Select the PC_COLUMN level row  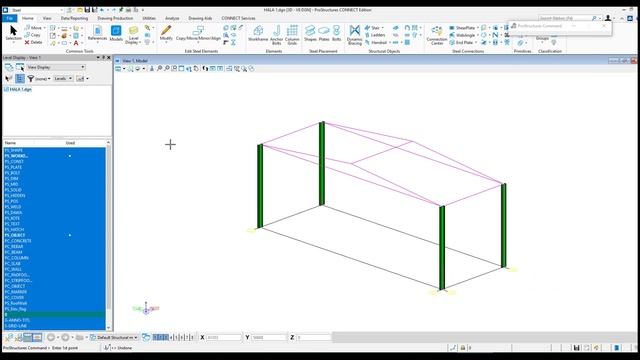click(55, 258)
